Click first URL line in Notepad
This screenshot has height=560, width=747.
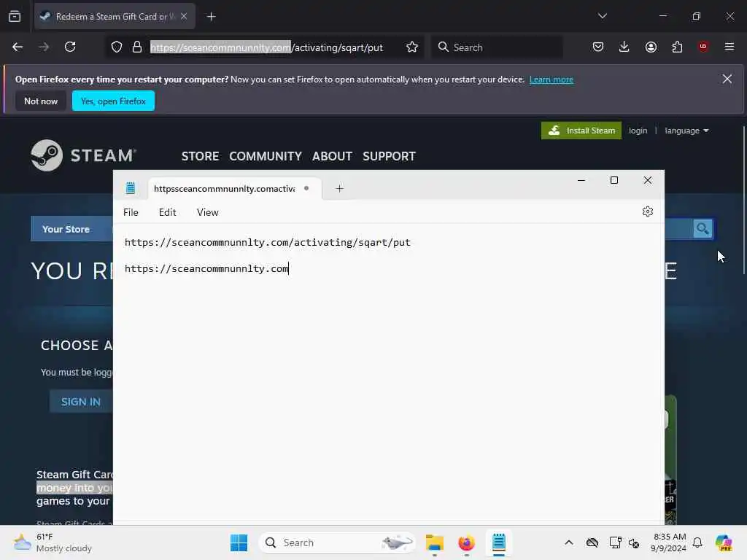(267, 242)
